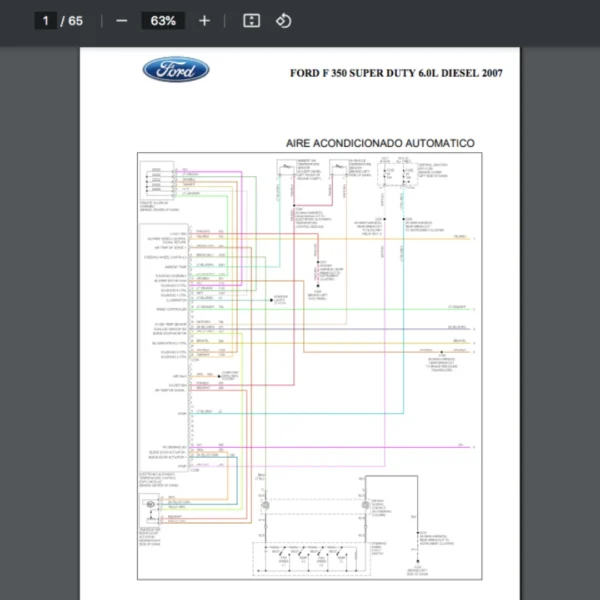This screenshot has height=600, width=600.
Task: Click the zoom out minus icon
Action: pos(121,21)
